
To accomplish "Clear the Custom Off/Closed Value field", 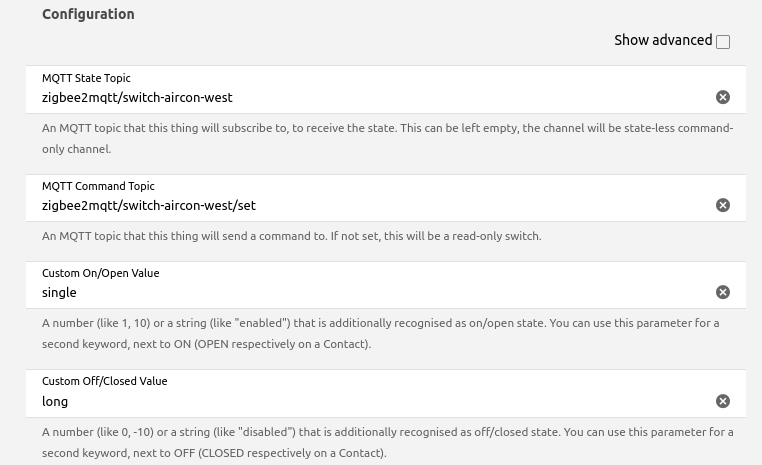I will [723, 401].
